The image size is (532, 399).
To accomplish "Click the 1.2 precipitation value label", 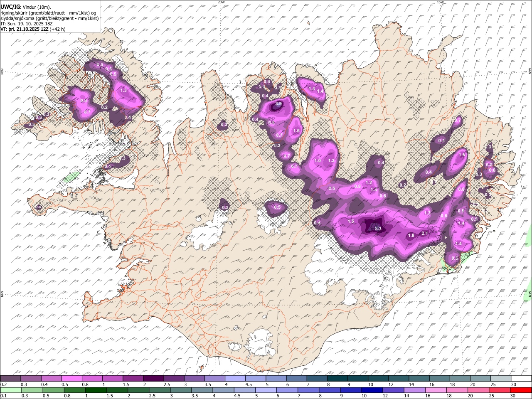I will coord(369,183).
